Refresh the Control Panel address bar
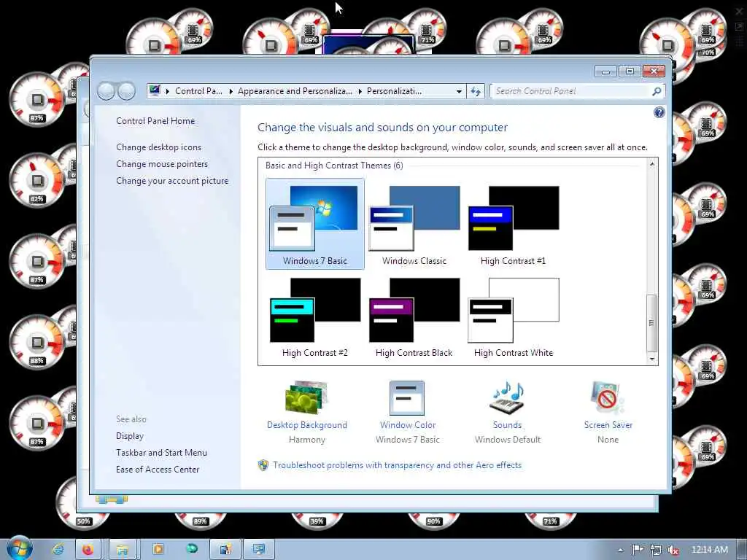The image size is (747, 560). [x=476, y=91]
